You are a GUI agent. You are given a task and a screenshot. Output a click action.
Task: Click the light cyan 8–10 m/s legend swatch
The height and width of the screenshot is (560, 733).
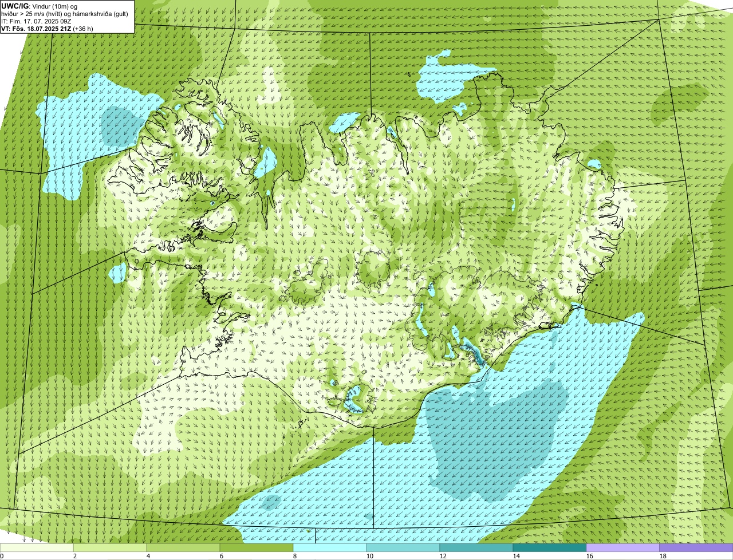(330, 548)
